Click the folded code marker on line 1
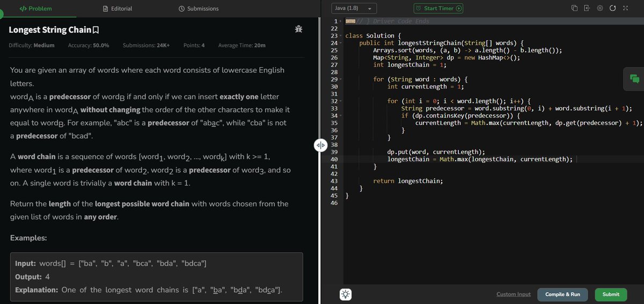This screenshot has height=304, width=644. click(350, 21)
